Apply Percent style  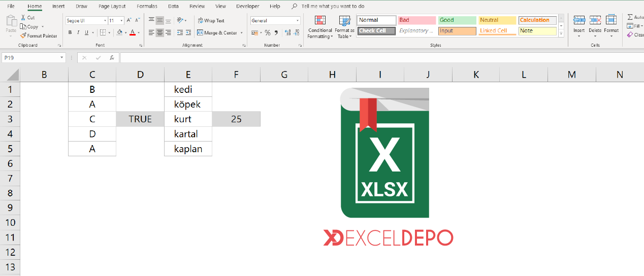[x=268, y=32]
